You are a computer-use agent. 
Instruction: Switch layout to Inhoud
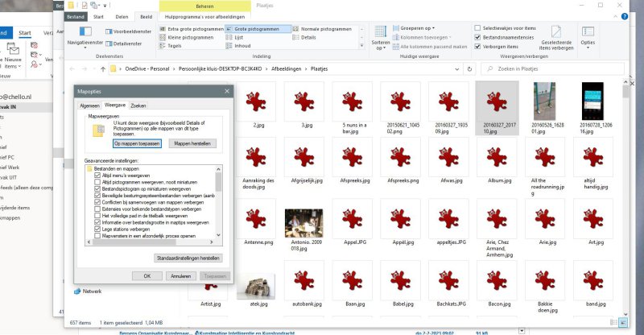(238, 46)
